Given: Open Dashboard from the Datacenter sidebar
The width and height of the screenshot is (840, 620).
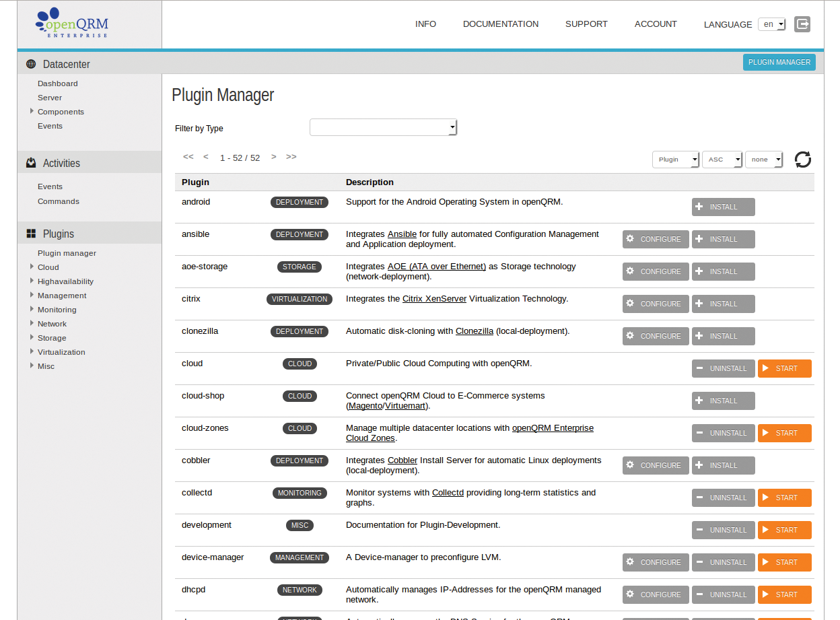Looking at the screenshot, I should 57,83.
